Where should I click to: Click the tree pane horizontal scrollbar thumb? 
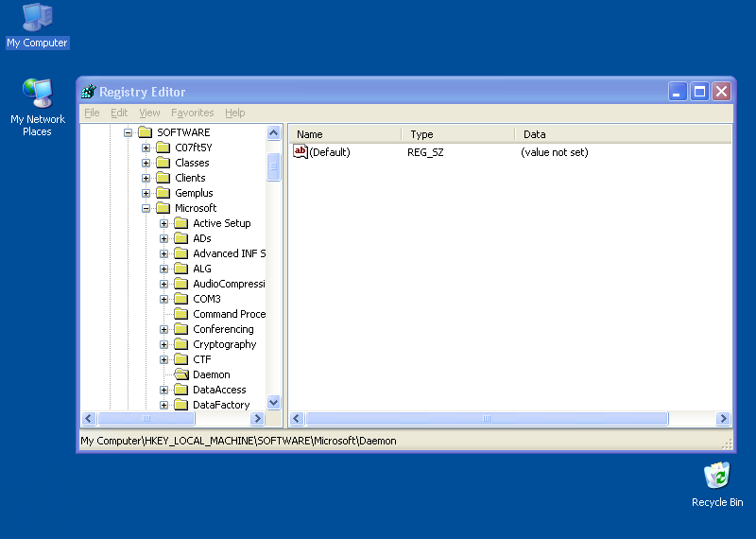[x=146, y=418]
